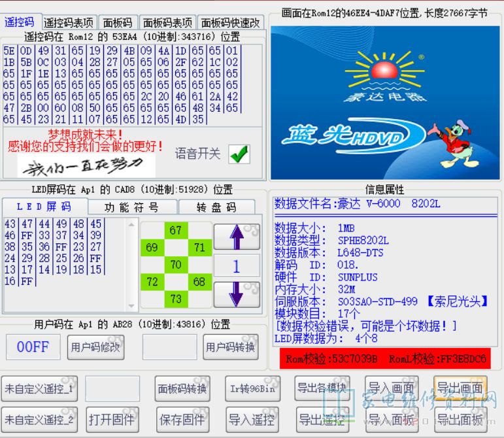The width and height of the screenshot is (504, 438).
Task: Select the 面板码 tab
Action: pos(118,22)
